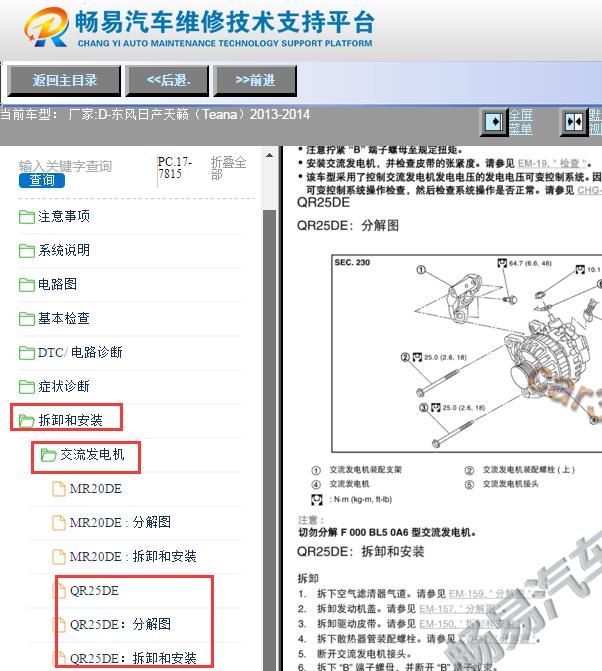
Task: Click the Chang Yi platform logo
Action: click(46, 27)
